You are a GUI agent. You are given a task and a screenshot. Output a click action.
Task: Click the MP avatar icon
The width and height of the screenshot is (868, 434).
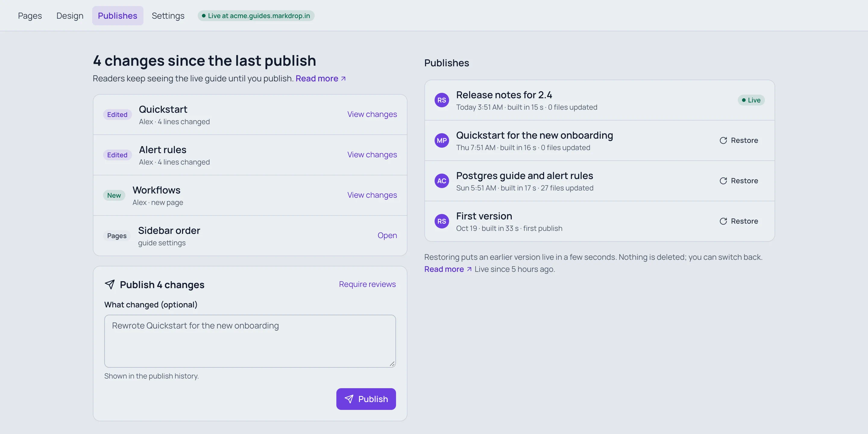point(442,140)
